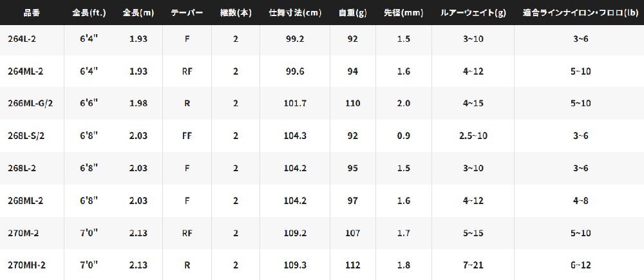This screenshot has height=280, width=644.
Task: Click the 2.5~10 lure weight value
Action: click(x=473, y=135)
